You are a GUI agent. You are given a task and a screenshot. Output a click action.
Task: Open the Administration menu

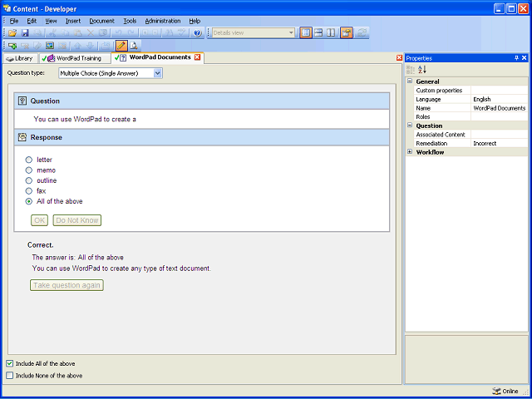163,21
